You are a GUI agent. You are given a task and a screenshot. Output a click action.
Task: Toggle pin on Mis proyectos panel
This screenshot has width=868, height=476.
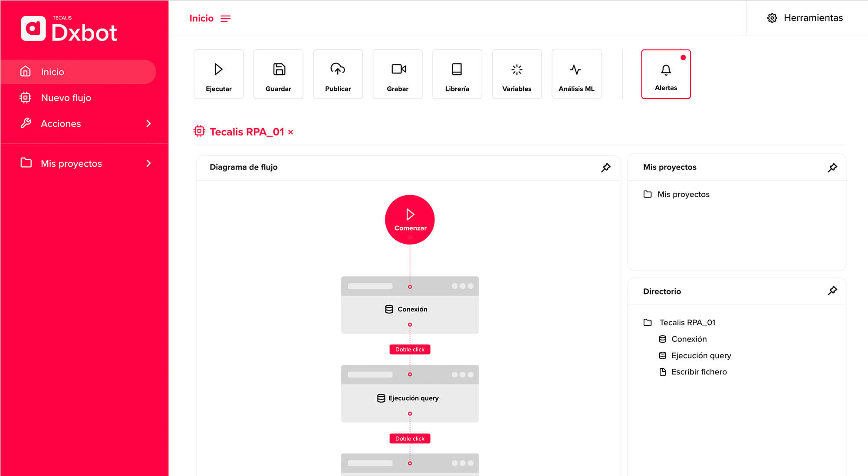click(832, 168)
